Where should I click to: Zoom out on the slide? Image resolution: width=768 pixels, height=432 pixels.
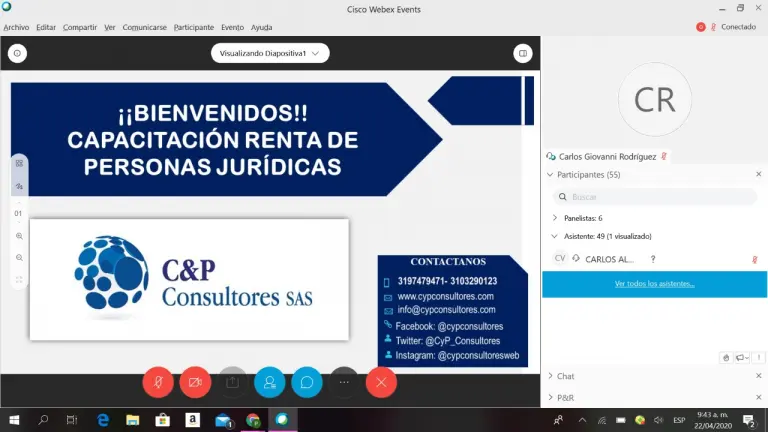coord(19,258)
